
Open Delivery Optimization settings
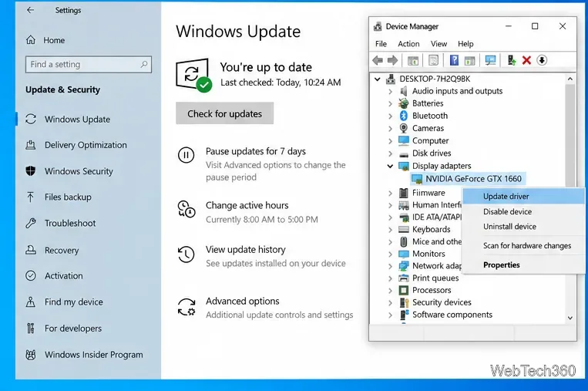[x=76, y=145]
